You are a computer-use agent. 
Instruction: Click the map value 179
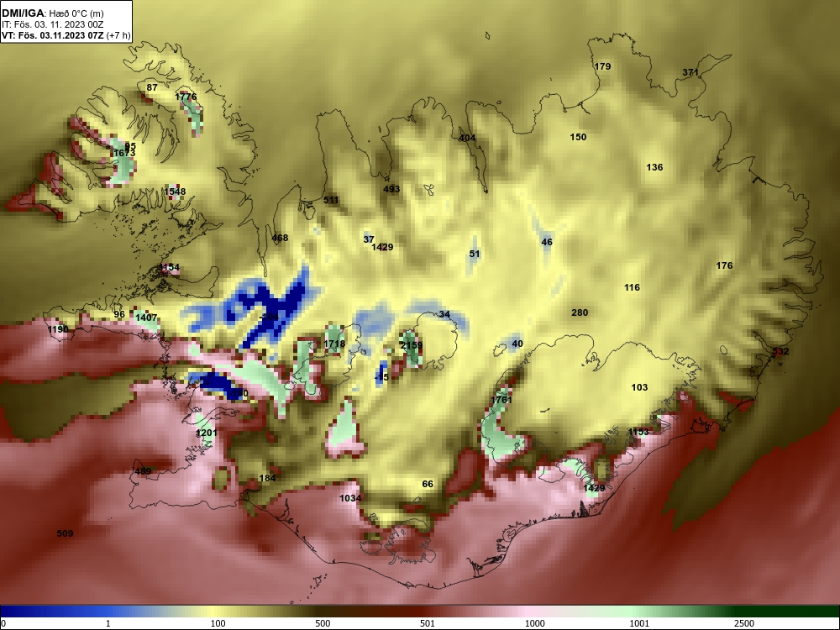[x=602, y=66]
